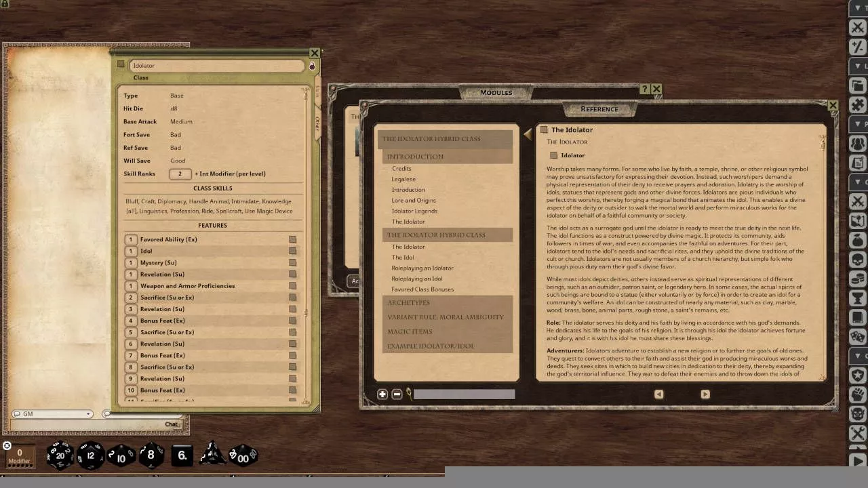Open Favored Class Bonuses page
The image size is (868, 488).
click(x=422, y=289)
